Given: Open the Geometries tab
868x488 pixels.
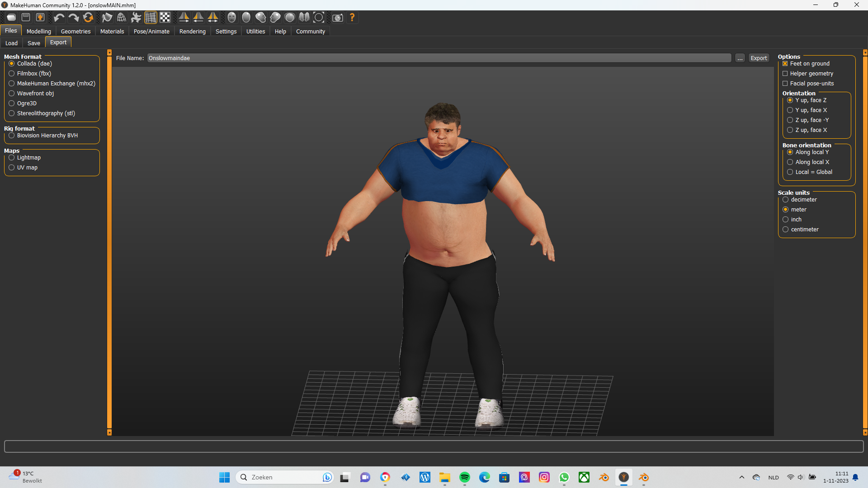Looking at the screenshot, I should point(75,32).
